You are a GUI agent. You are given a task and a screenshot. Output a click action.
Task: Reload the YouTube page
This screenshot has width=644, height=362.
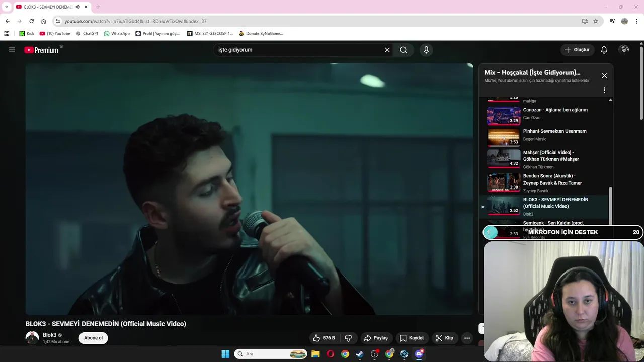tap(31, 21)
